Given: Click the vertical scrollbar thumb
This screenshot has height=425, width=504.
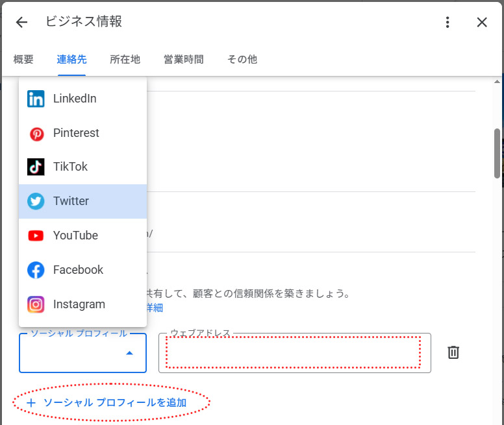Looking at the screenshot, I should 497,153.
